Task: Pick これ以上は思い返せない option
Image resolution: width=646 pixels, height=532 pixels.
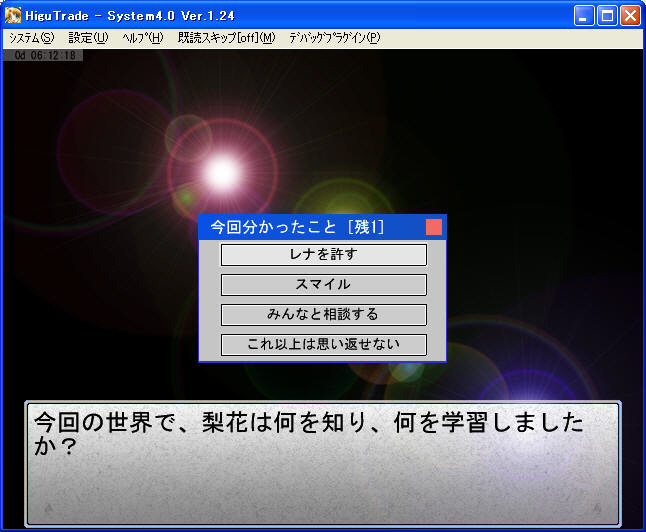Action: click(x=323, y=345)
